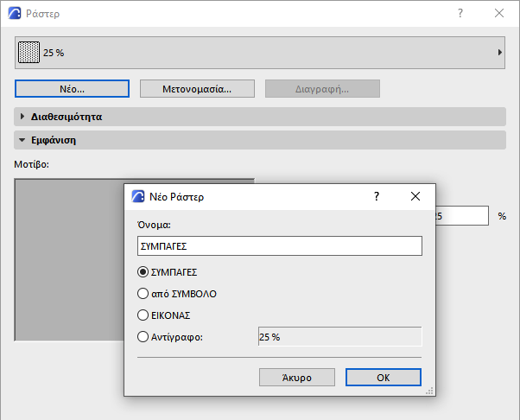Click the Όνομα text field
Image resolution: width=520 pixels, height=420 pixels.
pos(279,246)
